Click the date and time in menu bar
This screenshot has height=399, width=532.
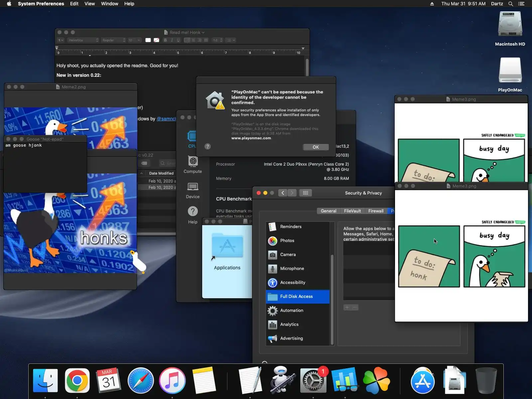[463, 4]
